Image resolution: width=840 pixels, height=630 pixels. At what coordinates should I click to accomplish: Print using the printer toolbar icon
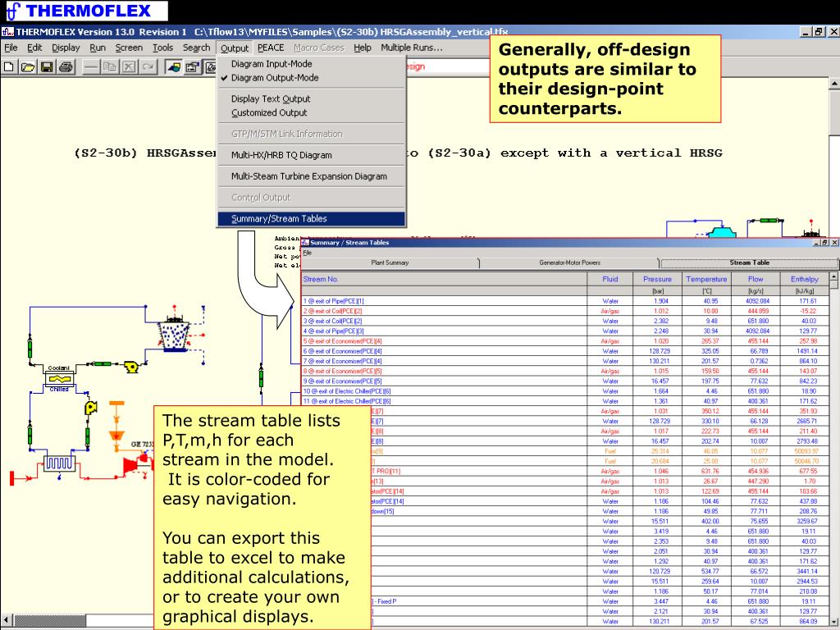point(66,67)
